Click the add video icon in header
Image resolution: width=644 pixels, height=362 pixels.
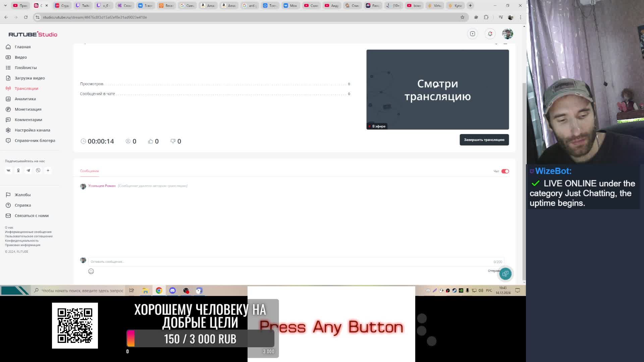(x=472, y=34)
